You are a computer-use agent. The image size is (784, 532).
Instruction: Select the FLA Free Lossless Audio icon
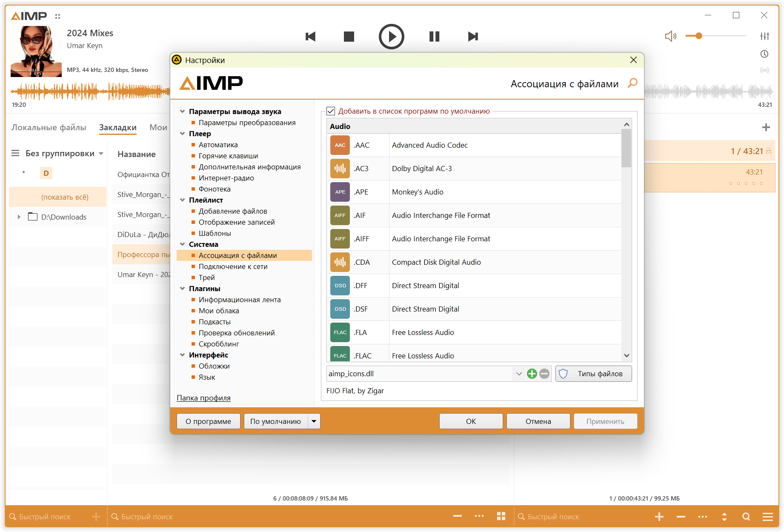(x=340, y=332)
